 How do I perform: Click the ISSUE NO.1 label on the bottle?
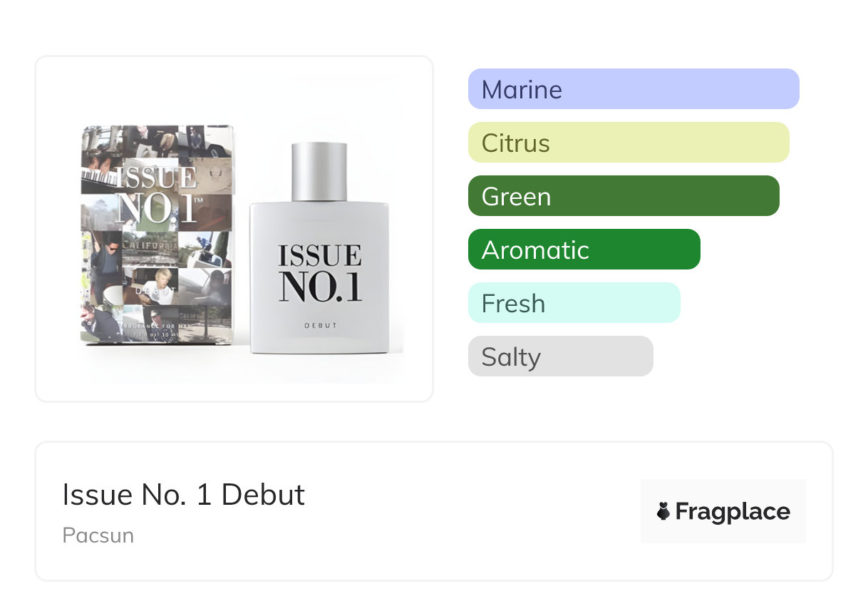tap(320, 274)
